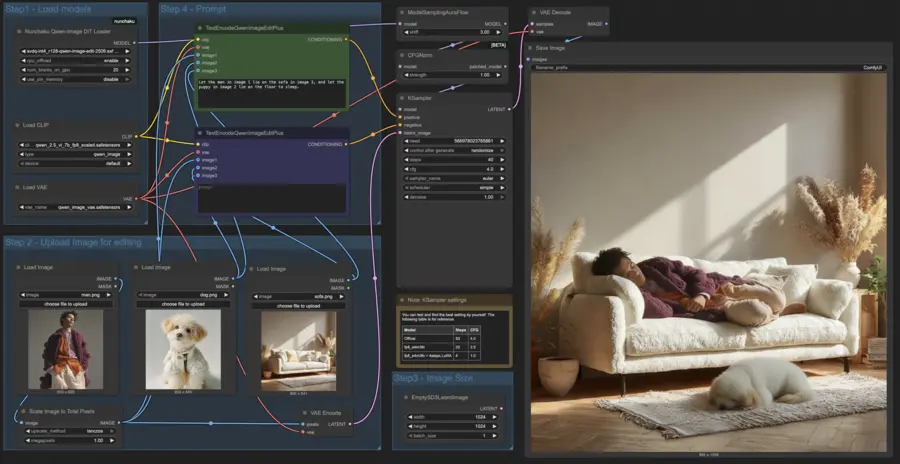The image size is (900, 464).
Task: Click the megapixels 1.00 field
Action: [70, 440]
